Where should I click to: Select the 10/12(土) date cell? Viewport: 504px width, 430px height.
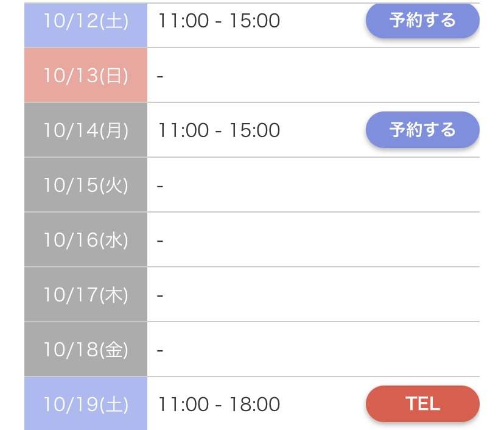click(x=86, y=25)
